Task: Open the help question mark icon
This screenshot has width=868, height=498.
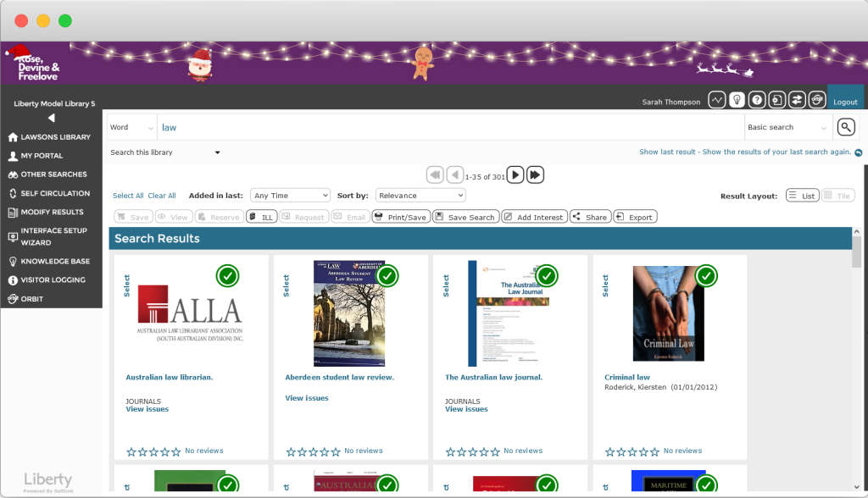Action: point(757,100)
